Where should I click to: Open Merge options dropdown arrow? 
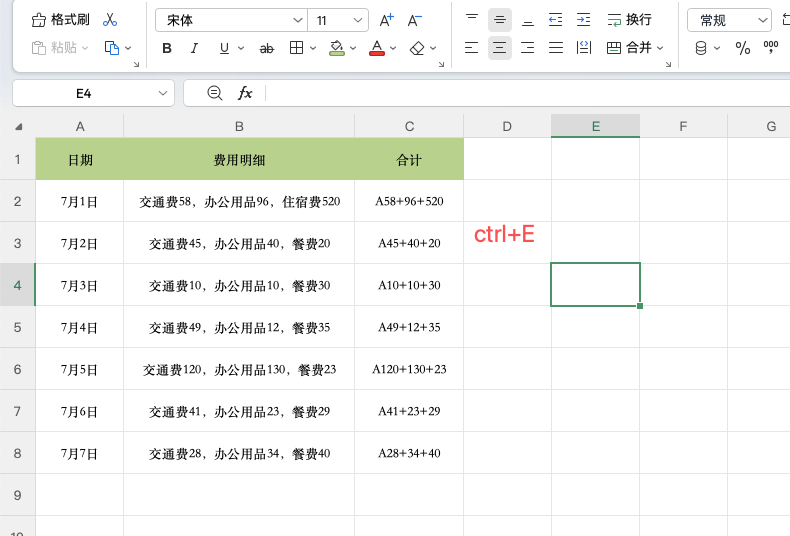(x=660, y=48)
